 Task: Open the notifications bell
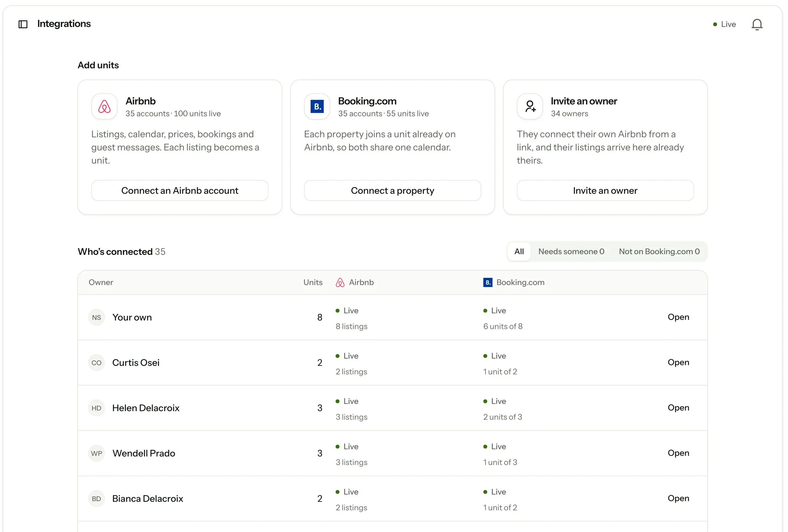click(x=756, y=24)
